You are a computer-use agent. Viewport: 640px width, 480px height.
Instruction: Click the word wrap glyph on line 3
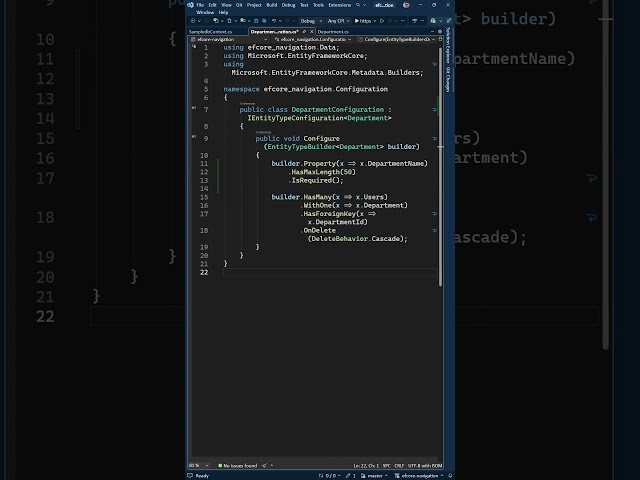[435, 64]
